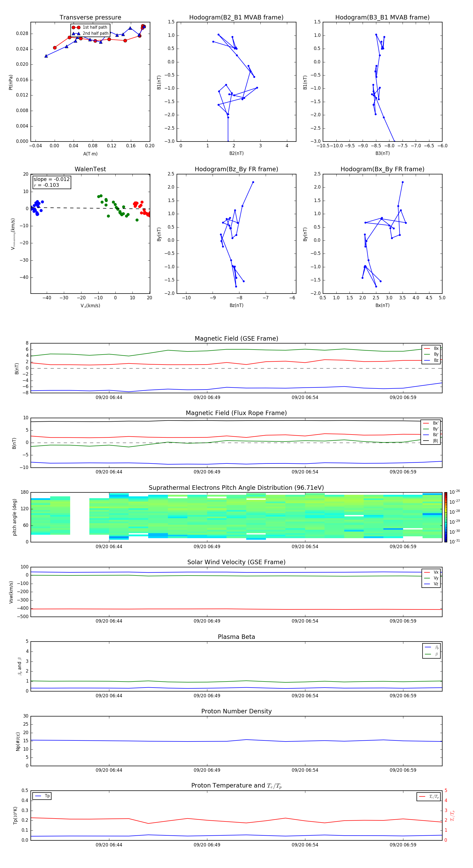Click the Walen test V_A(km/s) axis label
The image size is (473, 868).
(90, 306)
